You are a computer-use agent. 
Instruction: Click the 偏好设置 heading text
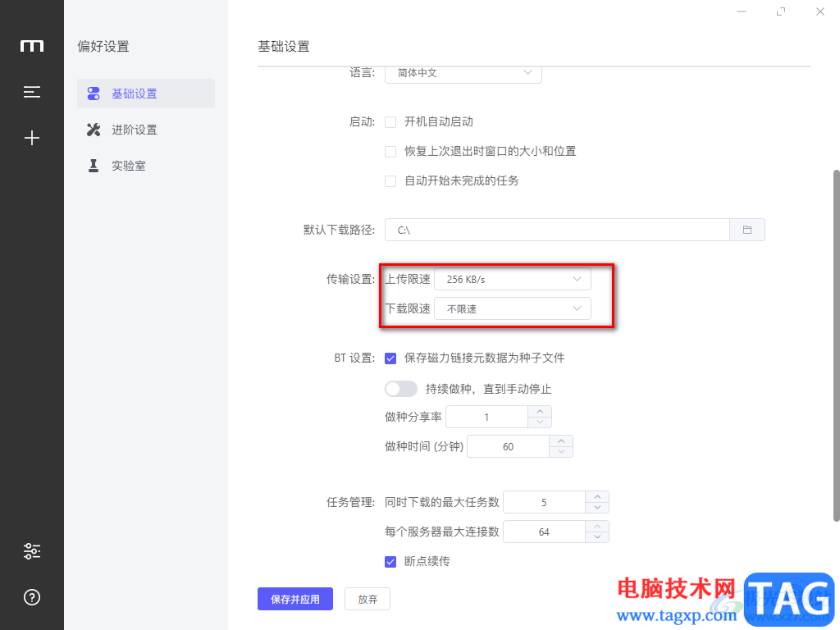point(103,47)
